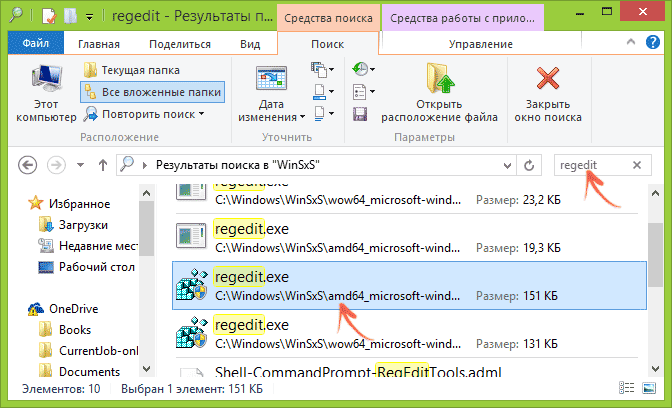
Task: Open Documents folder under OneDrive
Action: click(79, 371)
